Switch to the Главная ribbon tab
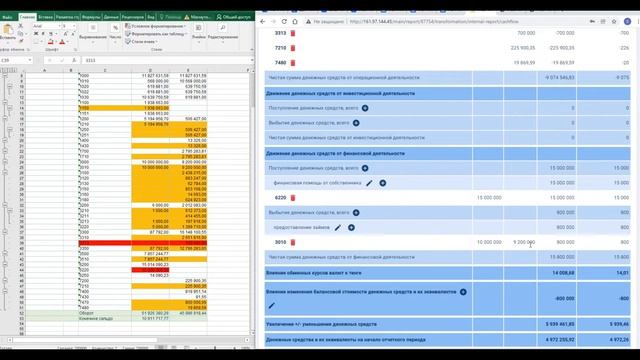This screenshot has width=640, height=360. [27, 17]
